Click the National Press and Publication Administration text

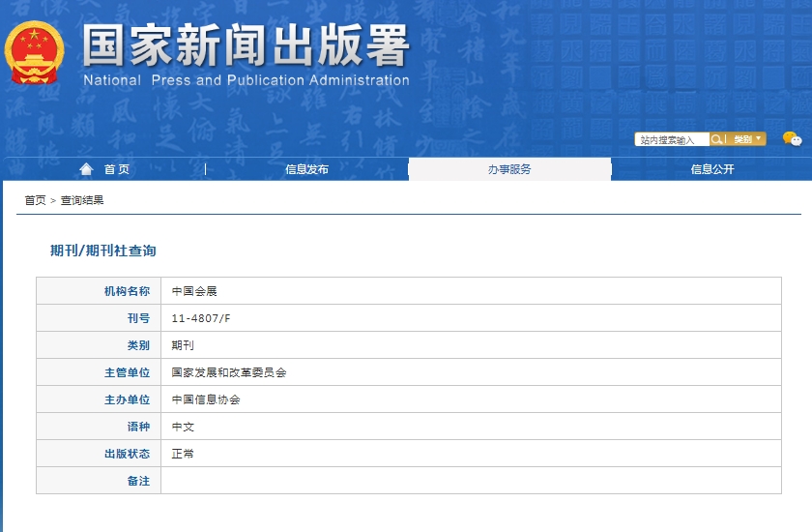click(x=246, y=80)
